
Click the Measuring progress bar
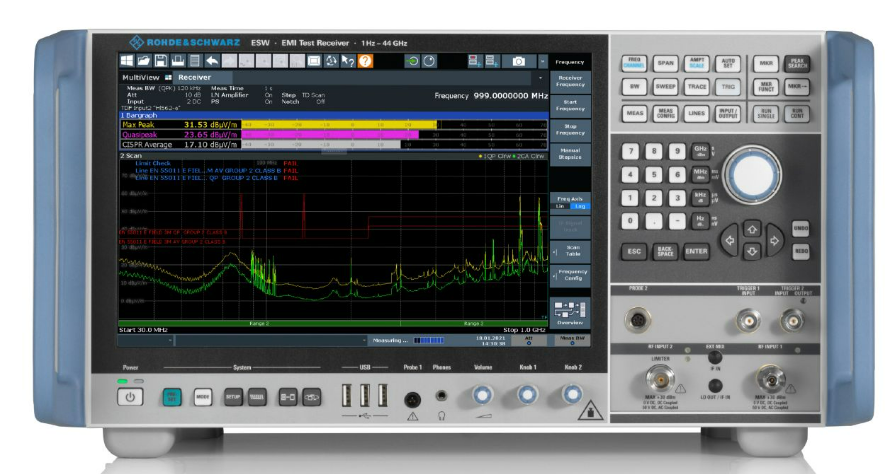click(x=427, y=341)
